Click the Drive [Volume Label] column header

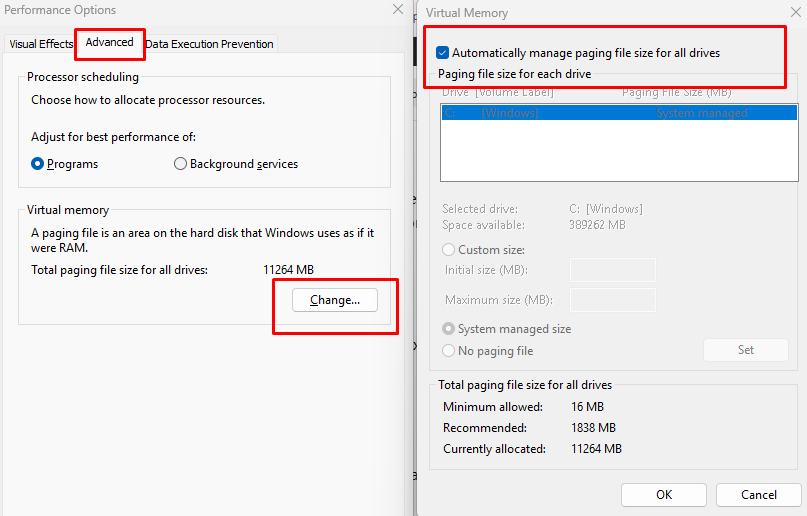[498, 93]
